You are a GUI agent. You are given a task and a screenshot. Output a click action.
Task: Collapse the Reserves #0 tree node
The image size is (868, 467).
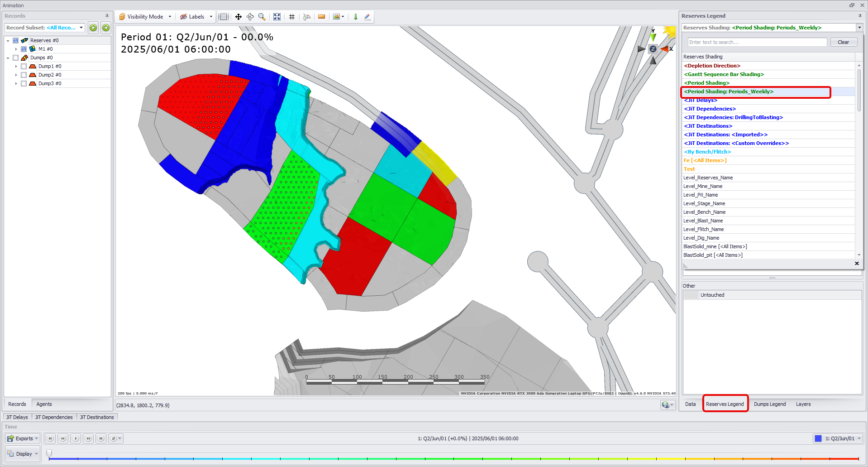(x=8, y=41)
